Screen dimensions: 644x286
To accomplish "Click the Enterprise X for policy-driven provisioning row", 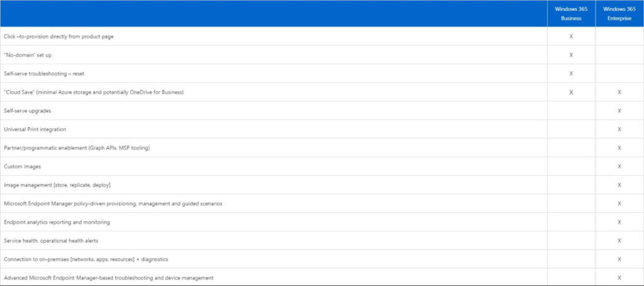I will click(619, 203).
